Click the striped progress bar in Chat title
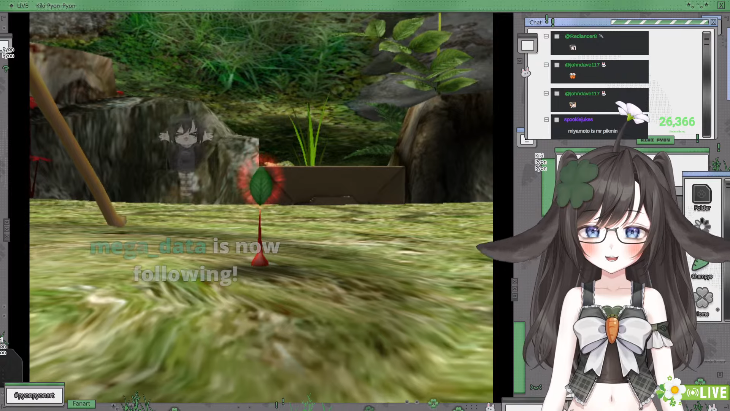 (659, 22)
